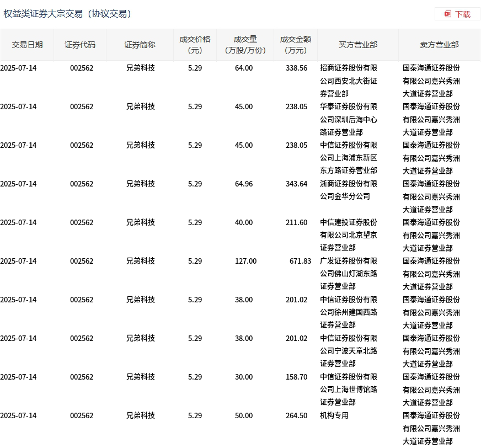This screenshot has height=448, width=481.
Task: Click the 证券代码 column header
Action: 80,45
